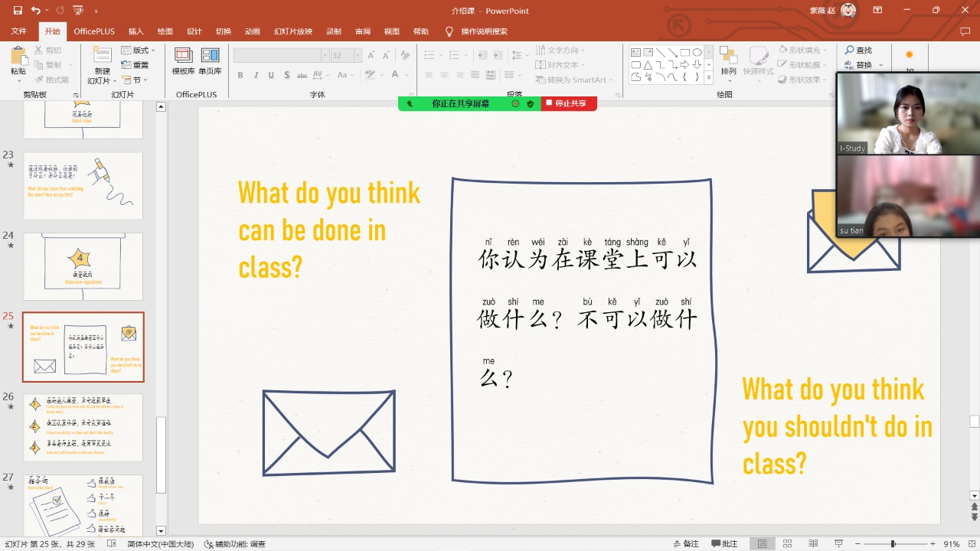Open the font name dropdown
Viewport: 980px width, 551px height.
click(325, 55)
